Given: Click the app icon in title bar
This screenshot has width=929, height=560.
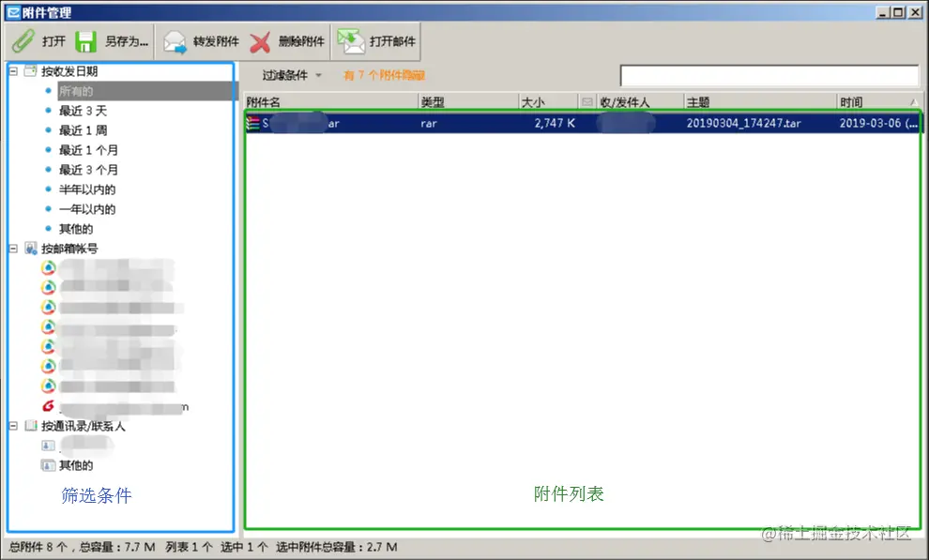Looking at the screenshot, I should [13, 12].
